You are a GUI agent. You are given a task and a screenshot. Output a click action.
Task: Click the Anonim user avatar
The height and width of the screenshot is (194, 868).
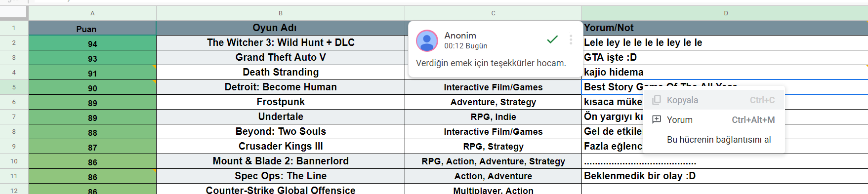click(x=427, y=40)
